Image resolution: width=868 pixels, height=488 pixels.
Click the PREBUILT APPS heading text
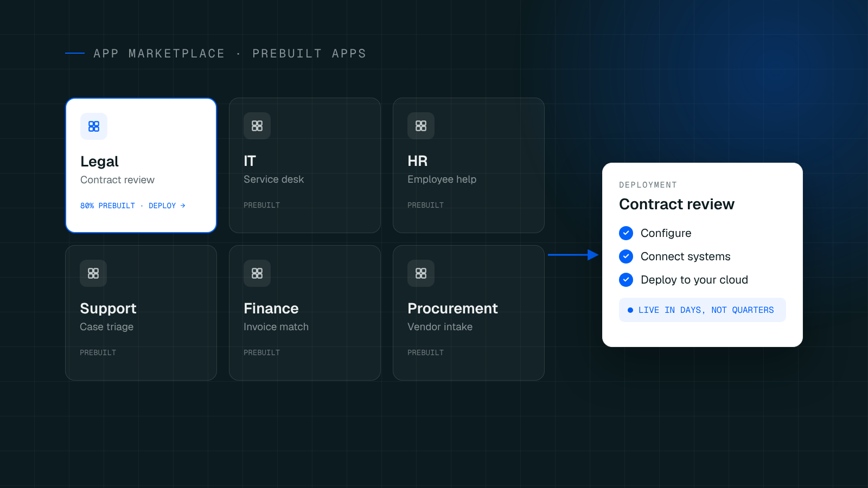click(x=309, y=54)
